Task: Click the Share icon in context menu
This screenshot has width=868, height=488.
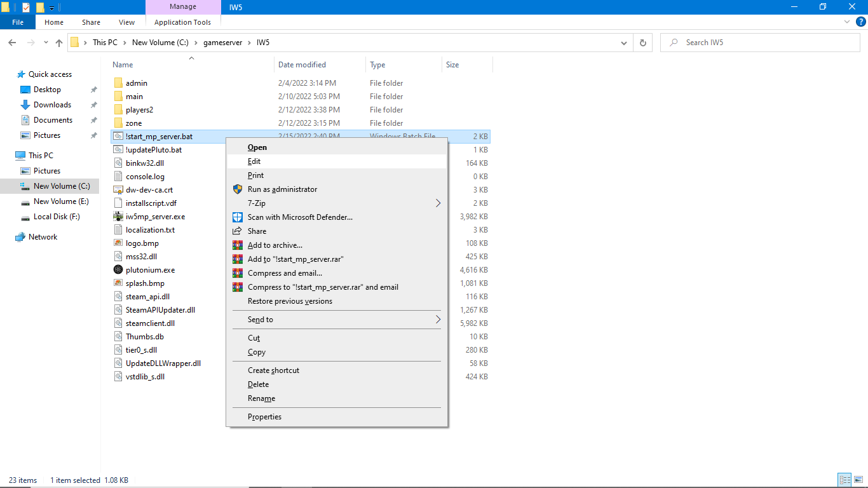Action: pos(238,231)
